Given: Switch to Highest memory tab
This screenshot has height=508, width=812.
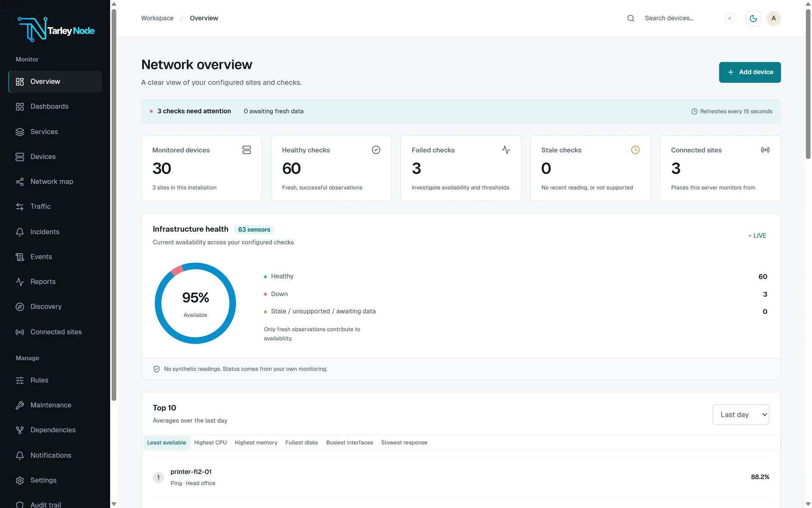Looking at the screenshot, I should (x=256, y=443).
